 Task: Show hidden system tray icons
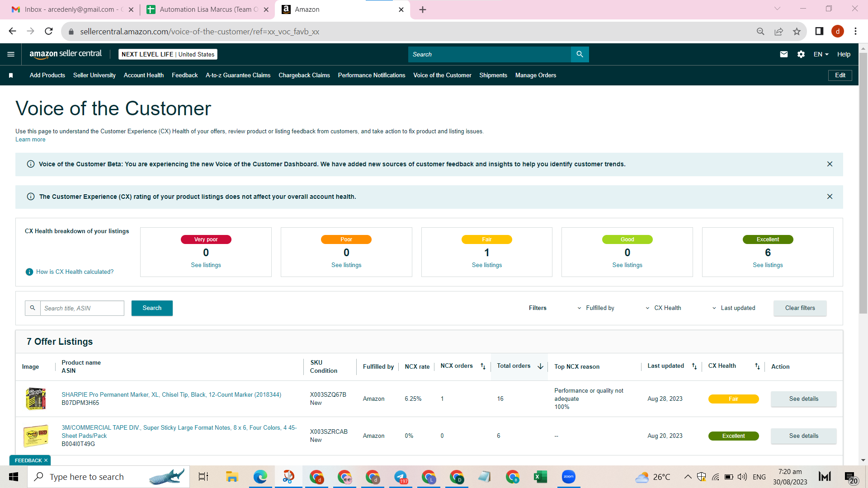[x=688, y=477]
